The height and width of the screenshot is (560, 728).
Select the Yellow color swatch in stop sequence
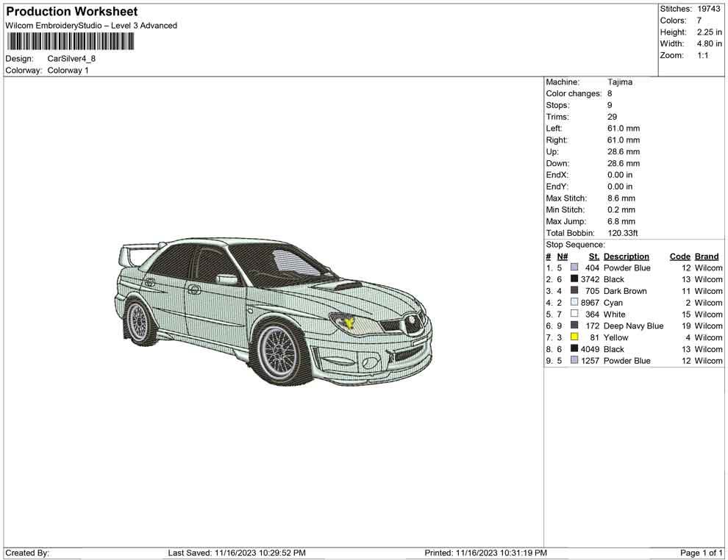[574, 337]
